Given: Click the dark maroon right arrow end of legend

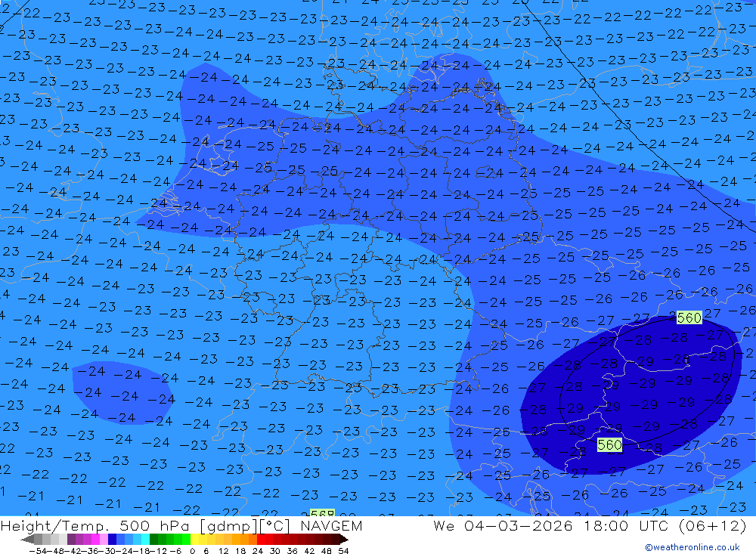Looking at the screenshot, I should pyautogui.click(x=344, y=539).
